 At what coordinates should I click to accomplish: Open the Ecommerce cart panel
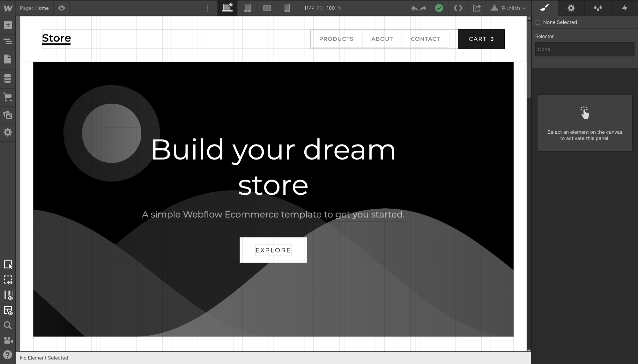click(8, 97)
